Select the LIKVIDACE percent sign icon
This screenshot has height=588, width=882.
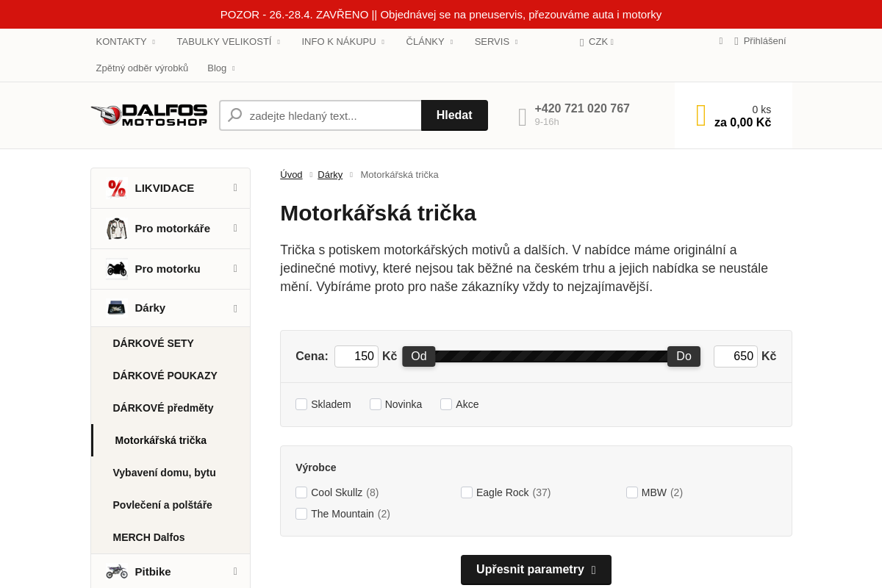(116, 187)
